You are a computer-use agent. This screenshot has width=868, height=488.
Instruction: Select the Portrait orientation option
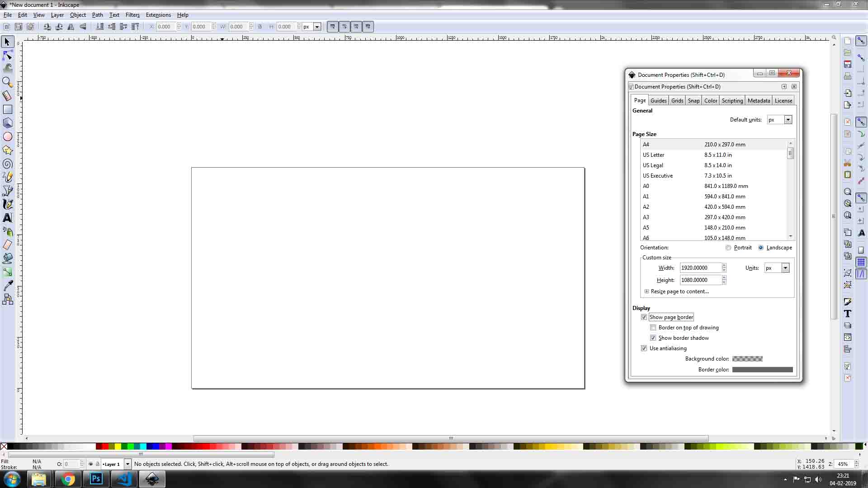[x=728, y=248]
